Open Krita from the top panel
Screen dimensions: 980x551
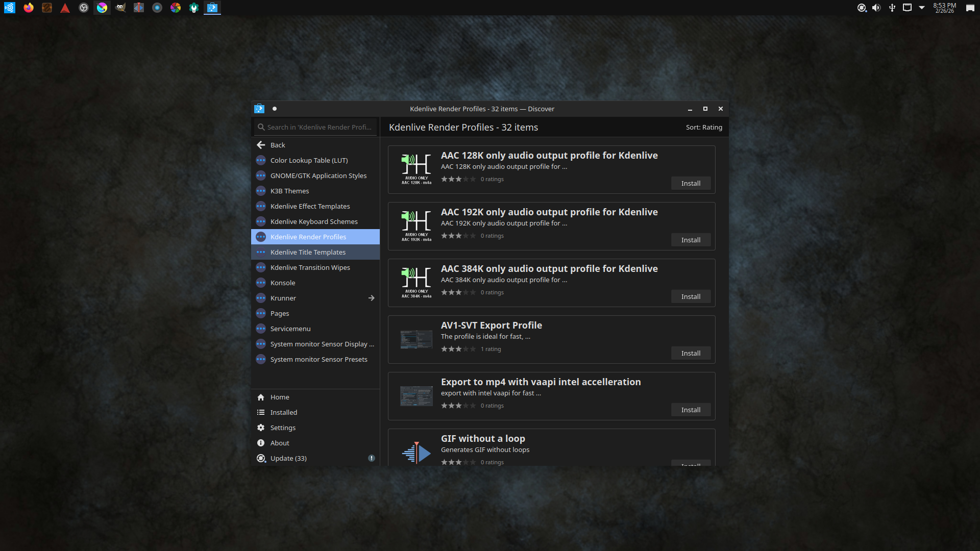(102, 8)
